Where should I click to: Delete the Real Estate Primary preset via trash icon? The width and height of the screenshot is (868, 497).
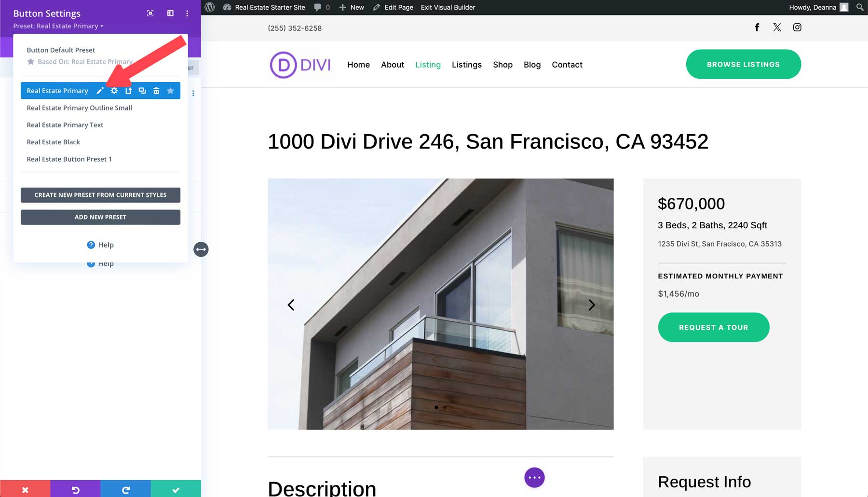(156, 90)
